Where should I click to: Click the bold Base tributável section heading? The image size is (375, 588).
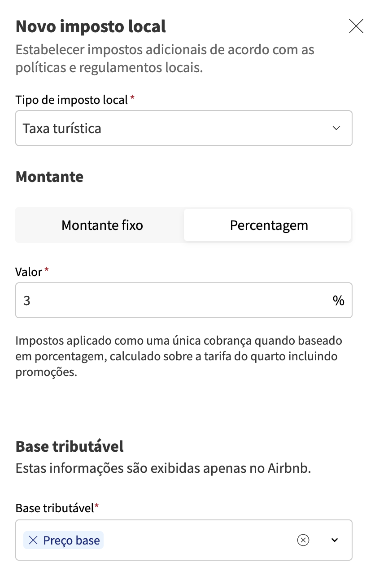click(x=70, y=446)
